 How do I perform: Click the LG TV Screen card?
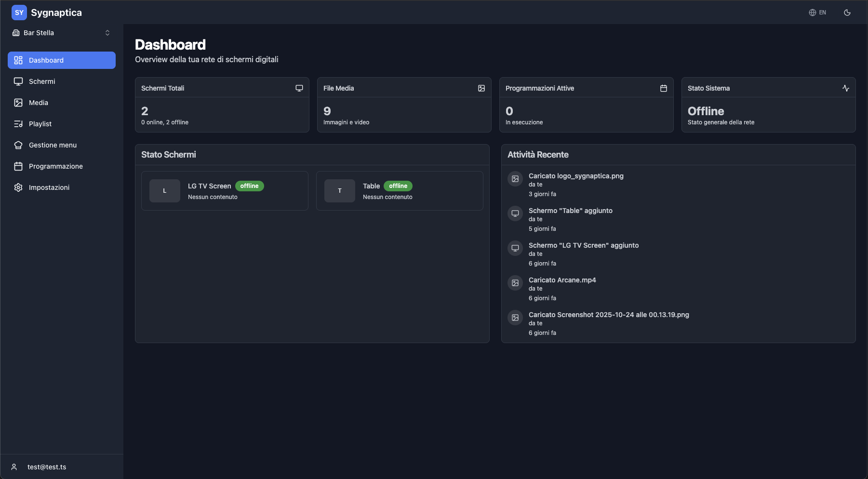click(x=225, y=191)
